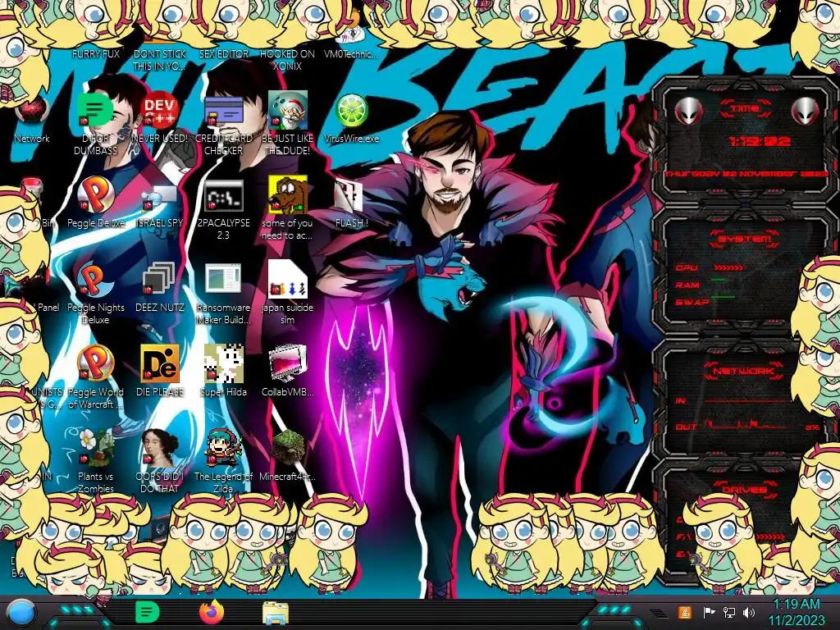The width and height of the screenshot is (840, 630).
Task: Click the volume speaker tray icon
Action: (748, 612)
